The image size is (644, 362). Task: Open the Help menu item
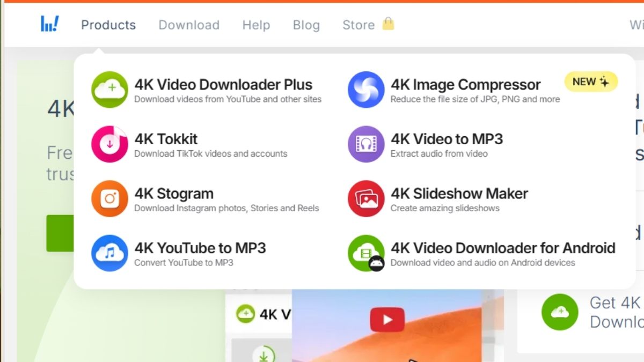(256, 25)
